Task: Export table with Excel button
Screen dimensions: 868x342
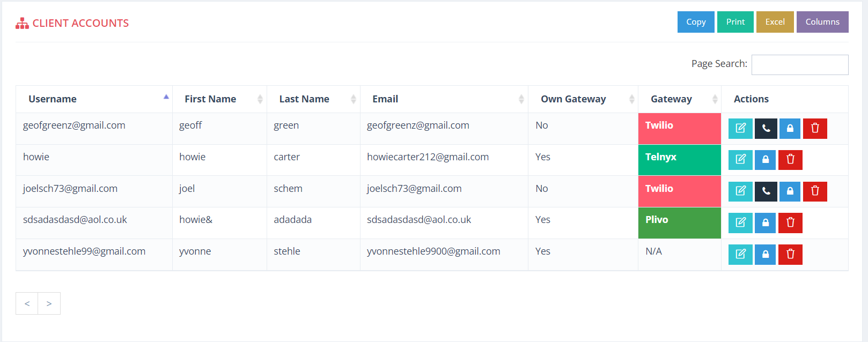Action: (x=775, y=22)
